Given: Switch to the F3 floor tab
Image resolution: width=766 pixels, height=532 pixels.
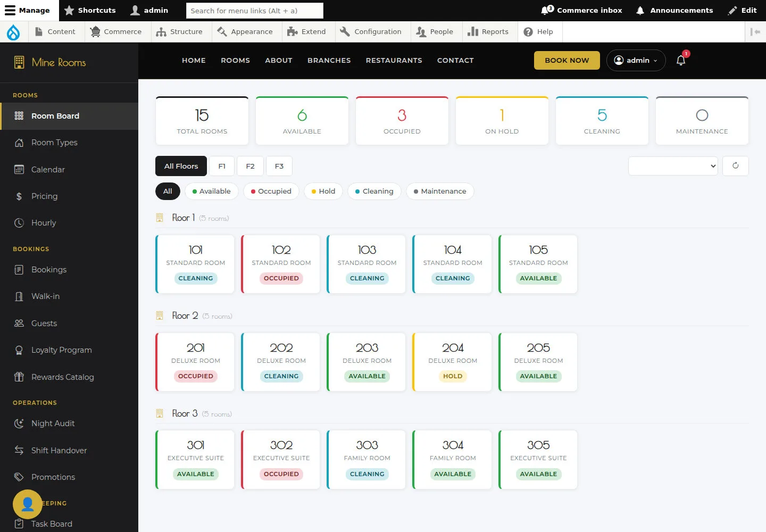Looking at the screenshot, I should (x=279, y=166).
